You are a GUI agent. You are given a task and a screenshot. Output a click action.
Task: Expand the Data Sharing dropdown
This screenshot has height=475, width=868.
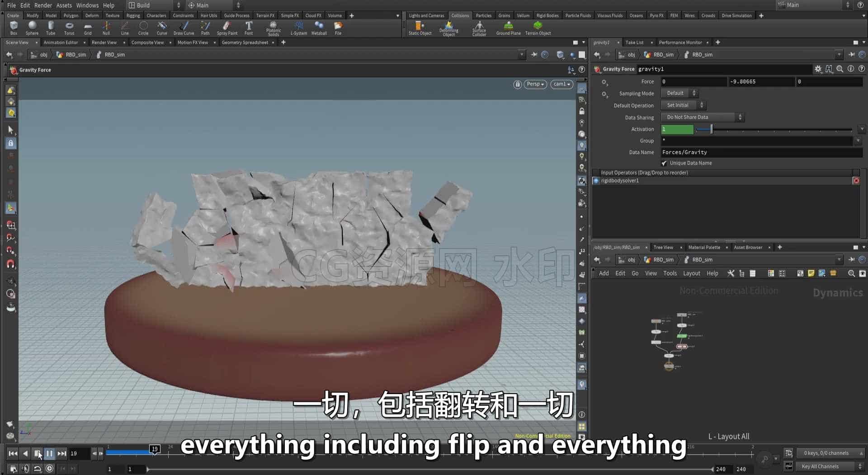pos(702,117)
